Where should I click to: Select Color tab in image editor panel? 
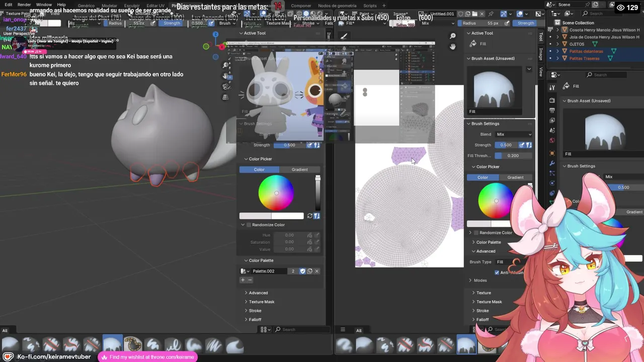482,177
